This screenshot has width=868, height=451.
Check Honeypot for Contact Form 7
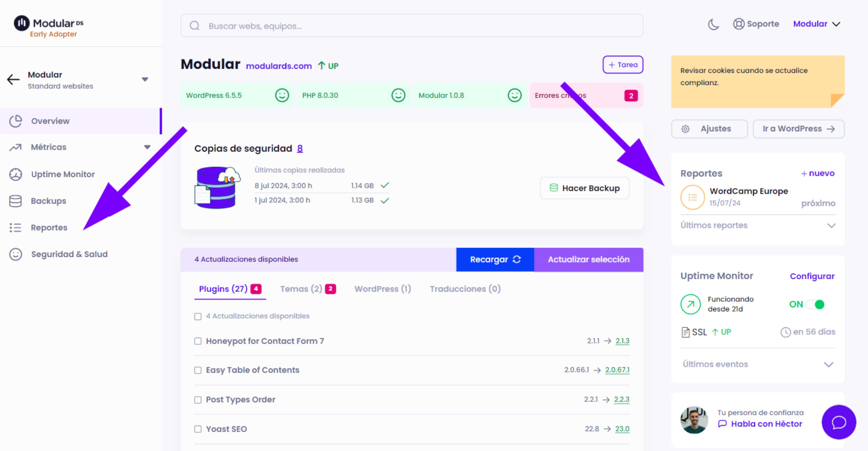pyautogui.click(x=198, y=341)
